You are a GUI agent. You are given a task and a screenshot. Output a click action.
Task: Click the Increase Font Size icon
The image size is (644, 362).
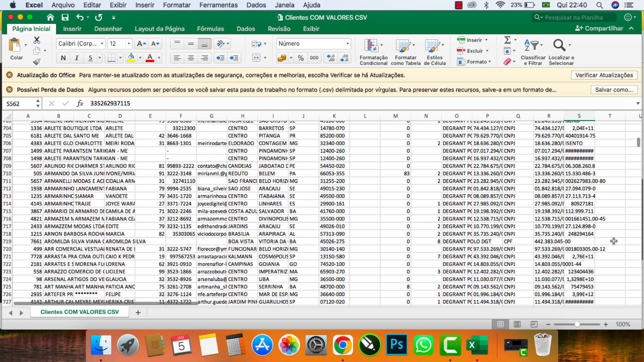141,44
